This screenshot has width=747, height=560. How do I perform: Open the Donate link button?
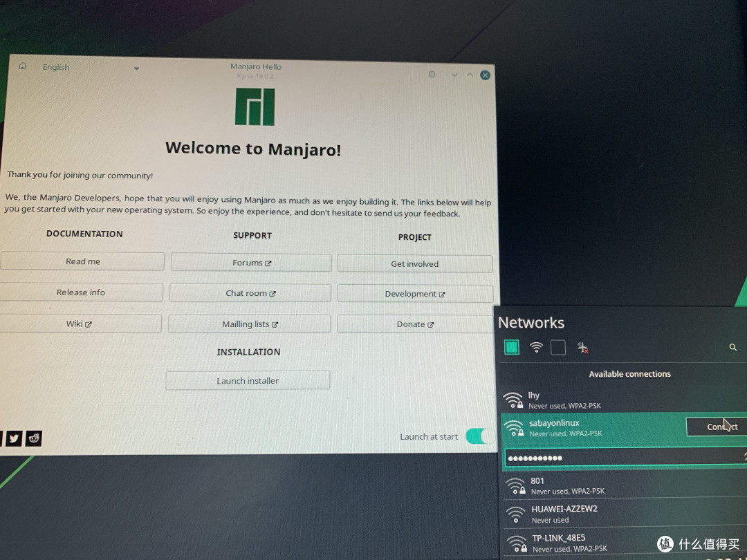tap(415, 324)
